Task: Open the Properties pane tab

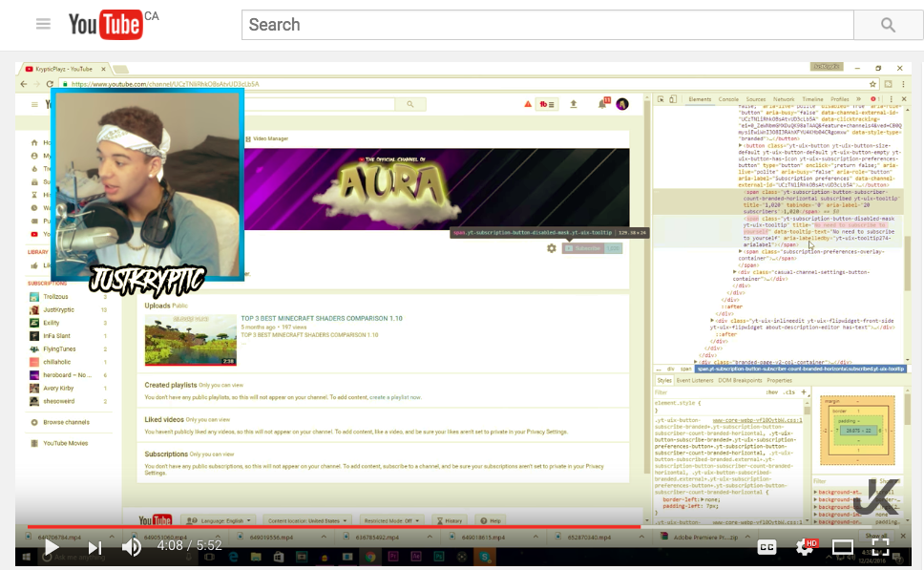Action: [x=780, y=380]
